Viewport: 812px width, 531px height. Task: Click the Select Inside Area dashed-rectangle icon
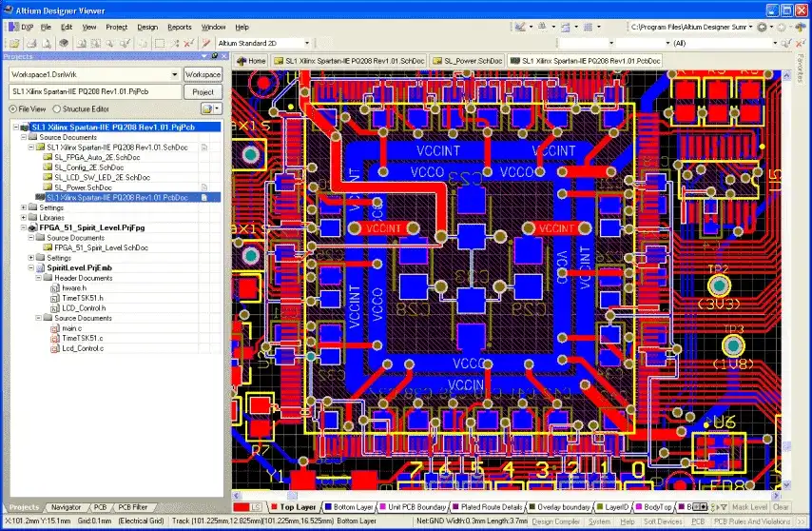(x=160, y=44)
